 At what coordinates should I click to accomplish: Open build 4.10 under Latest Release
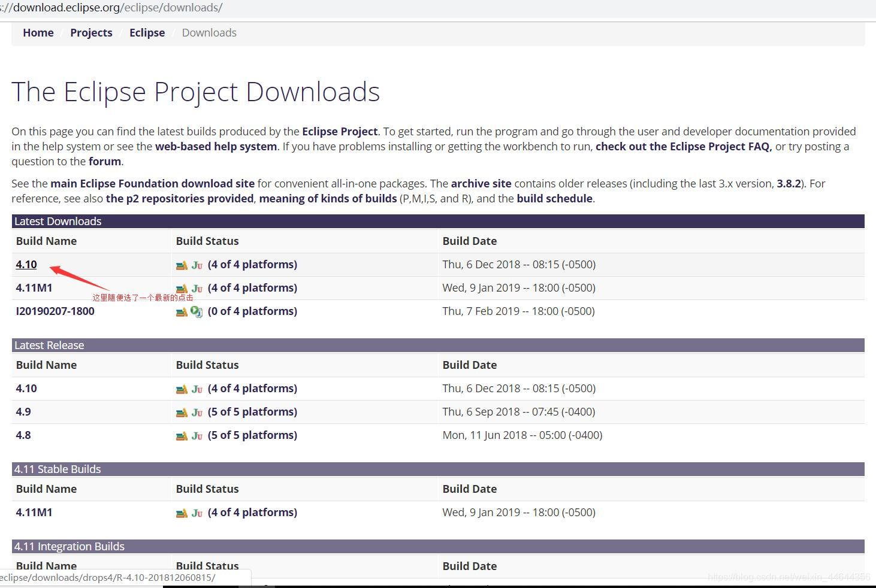26,388
